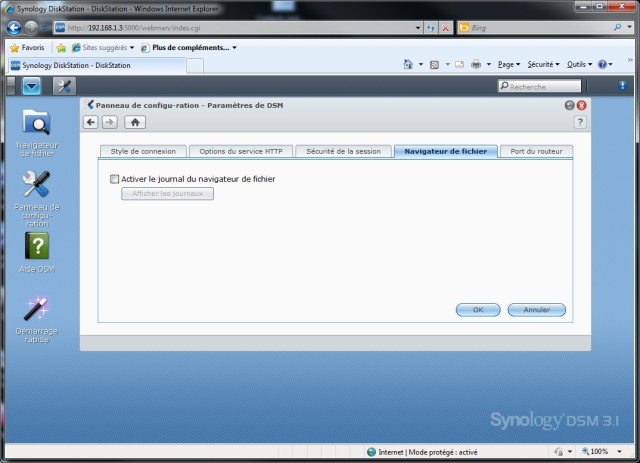
Task: Select the Synology DiskStation browser tab
Action: pyautogui.click(x=97, y=65)
